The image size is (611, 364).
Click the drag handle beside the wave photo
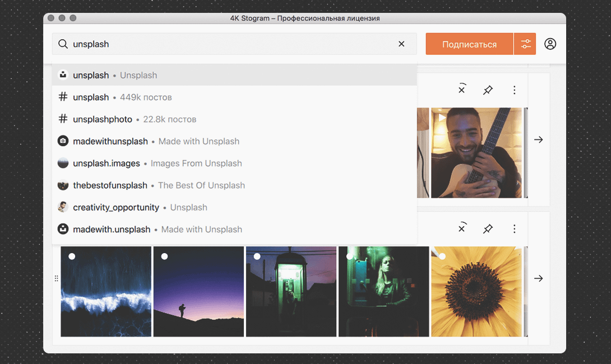click(57, 278)
